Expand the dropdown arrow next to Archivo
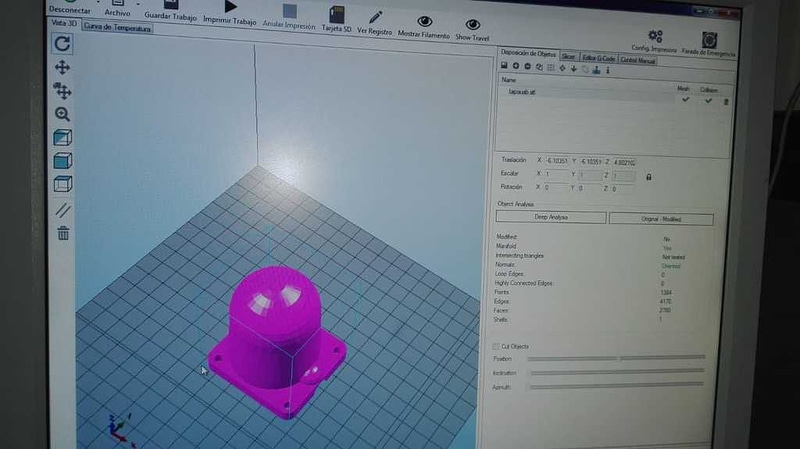 (x=138, y=5)
